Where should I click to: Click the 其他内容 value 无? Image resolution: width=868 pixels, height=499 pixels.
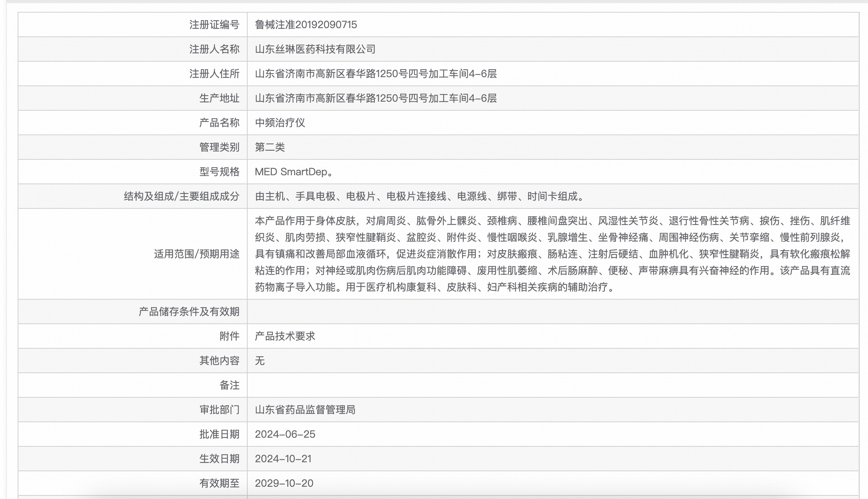260,361
